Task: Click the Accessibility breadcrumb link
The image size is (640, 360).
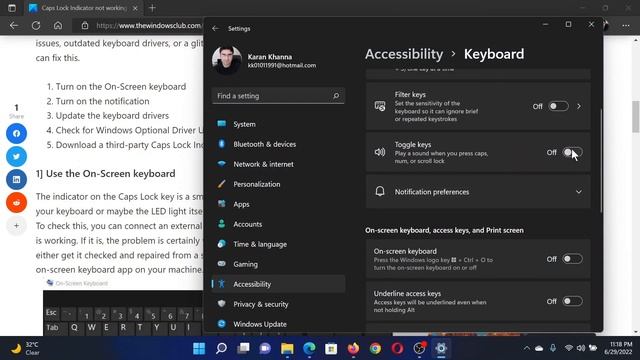Action: pyautogui.click(x=404, y=54)
